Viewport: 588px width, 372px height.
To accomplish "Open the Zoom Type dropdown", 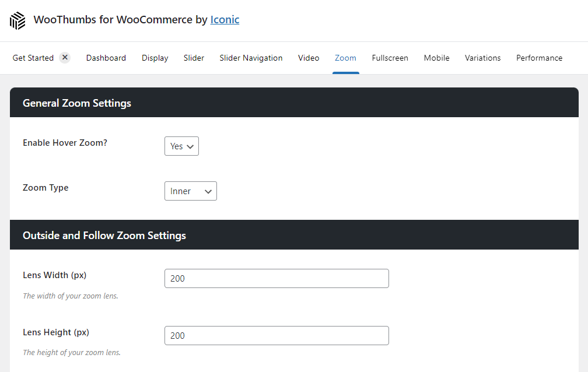I will point(190,191).
